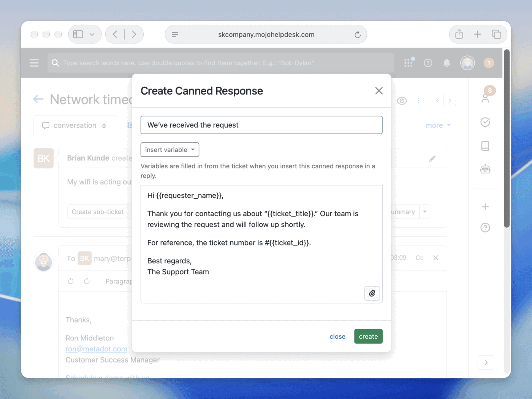Screen dimensions: 532x399
Task: Click the orange notification count badge
Action: (489, 63)
